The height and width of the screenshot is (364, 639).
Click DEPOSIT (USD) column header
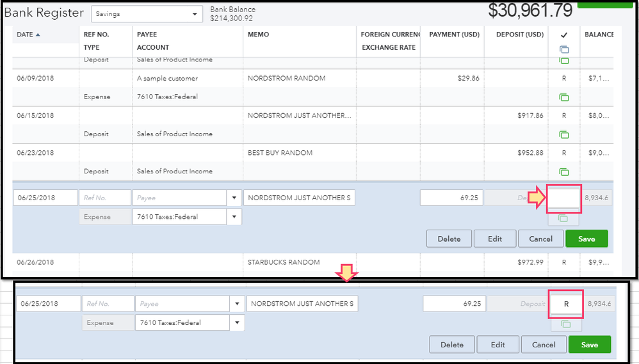(520, 35)
